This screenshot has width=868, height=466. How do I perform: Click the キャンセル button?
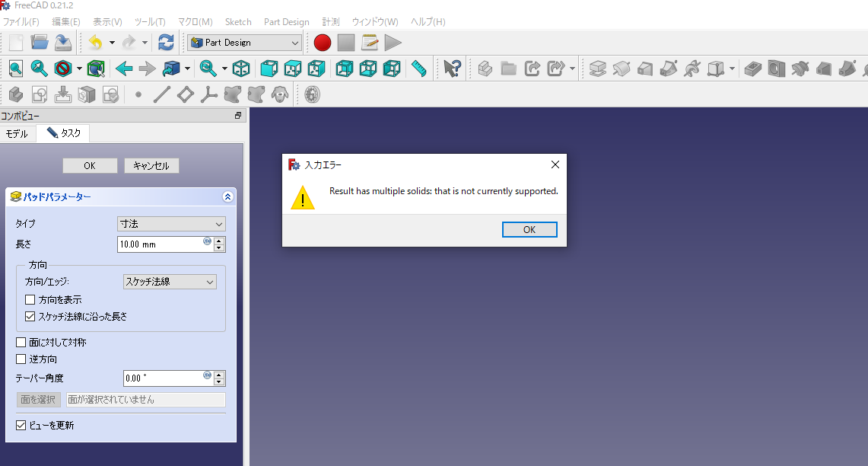pyautogui.click(x=151, y=166)
